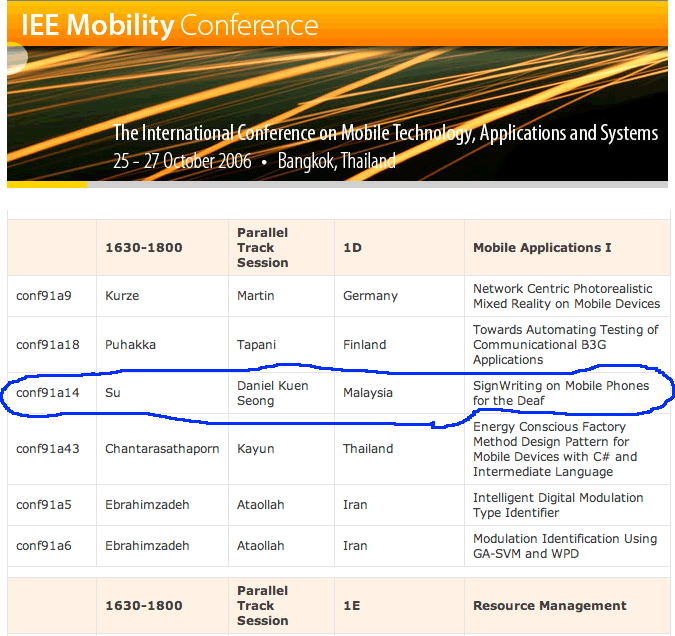Click the 'Resource Management' session title

(550, 605)
